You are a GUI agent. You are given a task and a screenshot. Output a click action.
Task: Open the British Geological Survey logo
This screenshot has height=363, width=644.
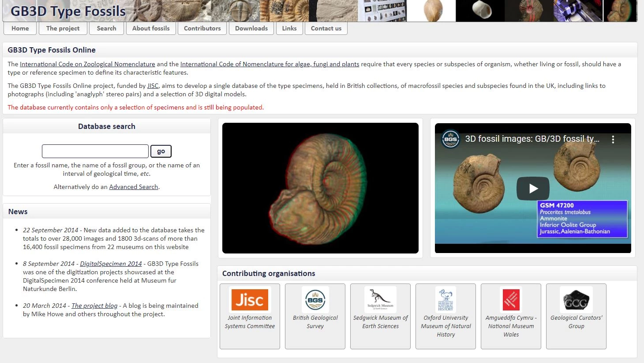pyautogui.click(x=315, y=300)
